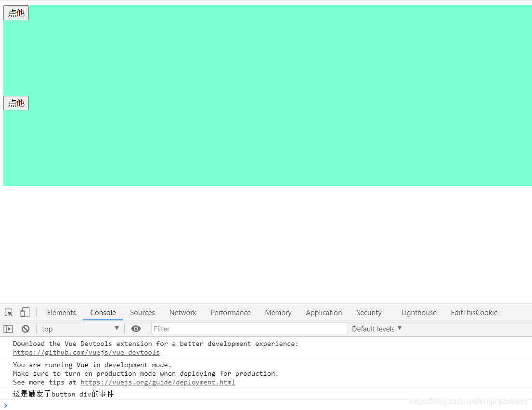
Task: Toggle the live expression eye icon
Action: pyautogui.click(x=136, y=329)
